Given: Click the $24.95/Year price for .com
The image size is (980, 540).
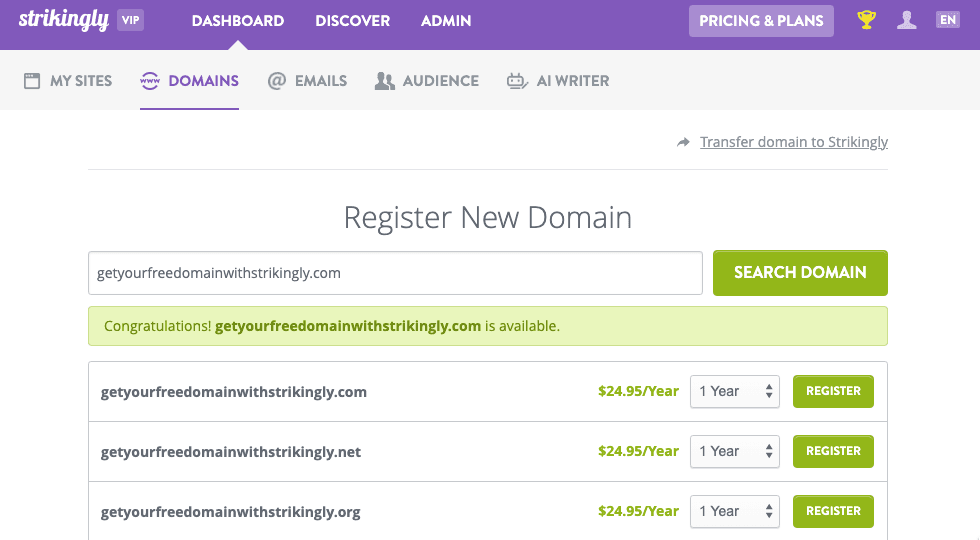Looking at the screenshot, I should tap(638, 391).
